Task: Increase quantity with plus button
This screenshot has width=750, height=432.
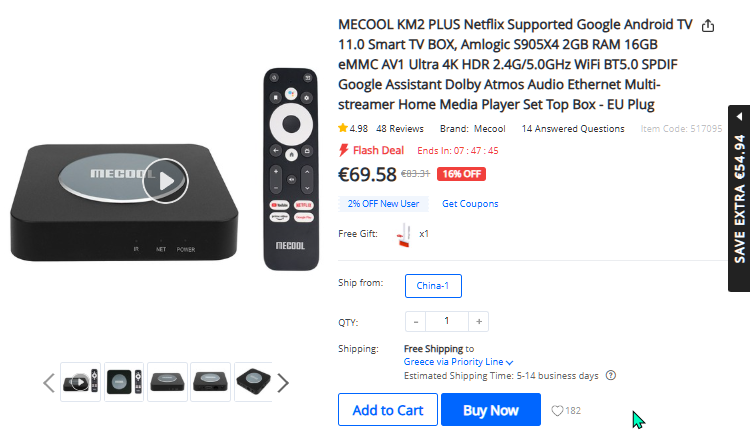Action: [x=478, y=321]
